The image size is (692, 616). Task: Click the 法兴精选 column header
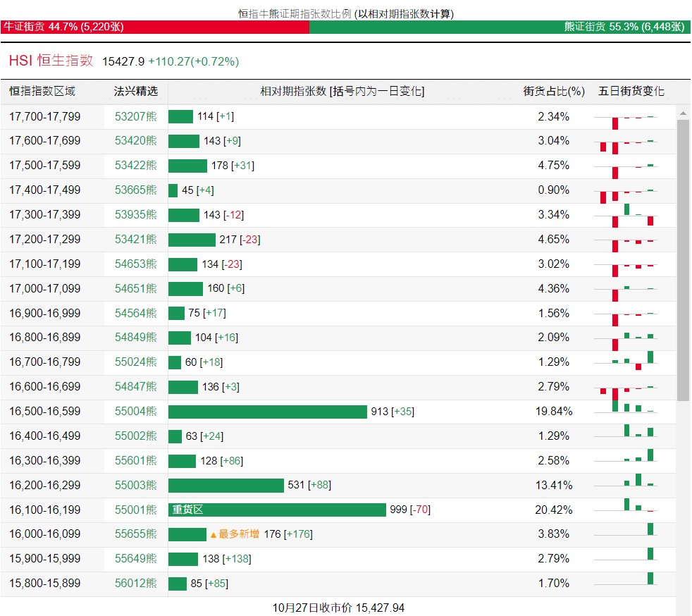coord(136,92)
